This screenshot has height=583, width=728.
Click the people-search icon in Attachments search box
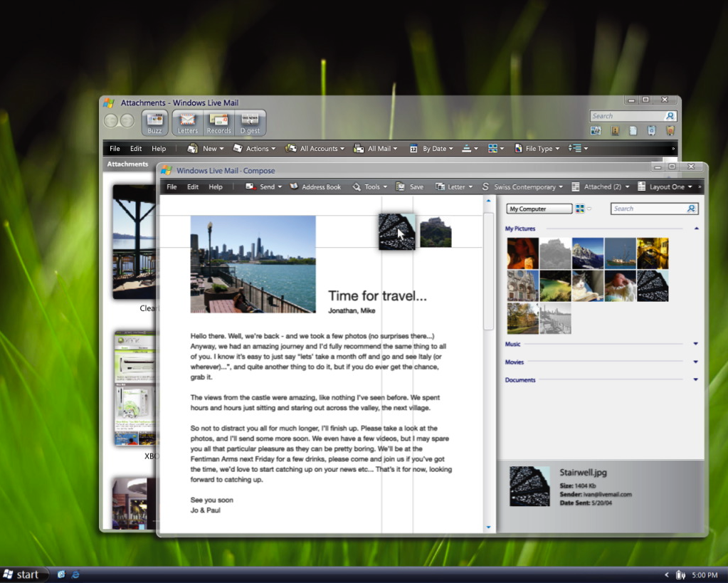tap(670, 115)
